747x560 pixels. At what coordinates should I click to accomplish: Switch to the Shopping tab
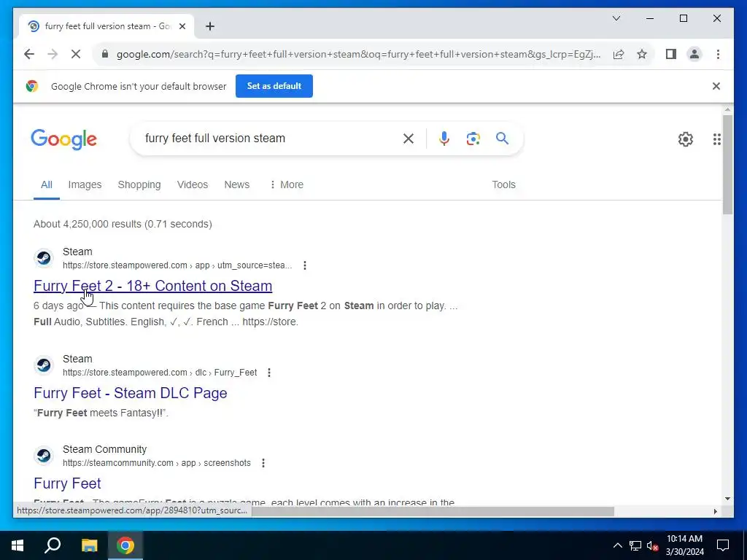tap(139, 184)
